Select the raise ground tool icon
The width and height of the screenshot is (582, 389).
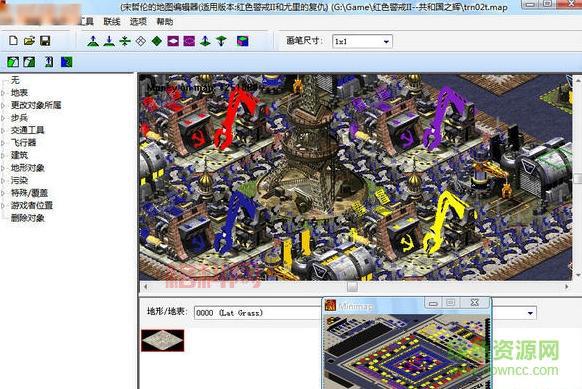point(93,41)
